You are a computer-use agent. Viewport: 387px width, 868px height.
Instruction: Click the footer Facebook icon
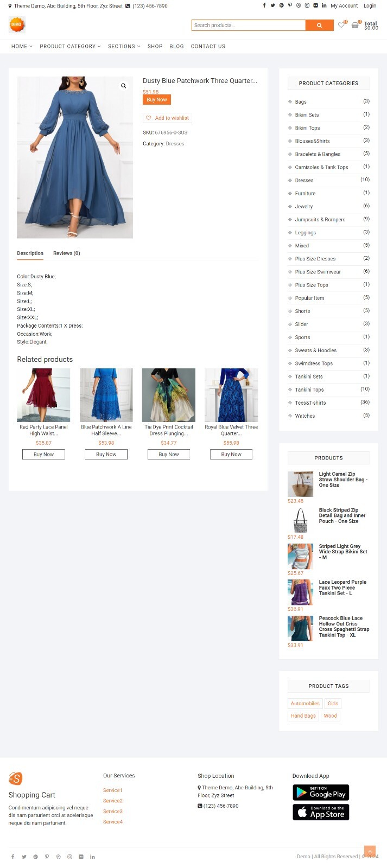tap(12, 857)
